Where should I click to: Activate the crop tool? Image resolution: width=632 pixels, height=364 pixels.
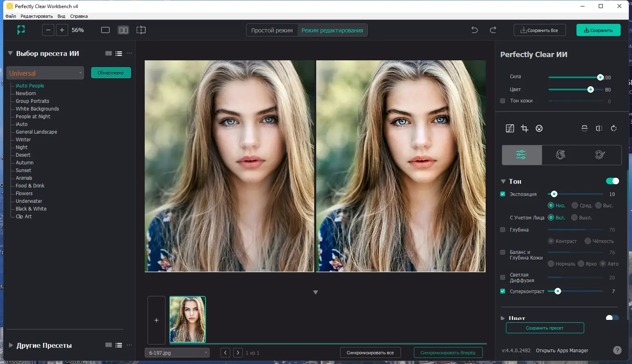[525, 128]
